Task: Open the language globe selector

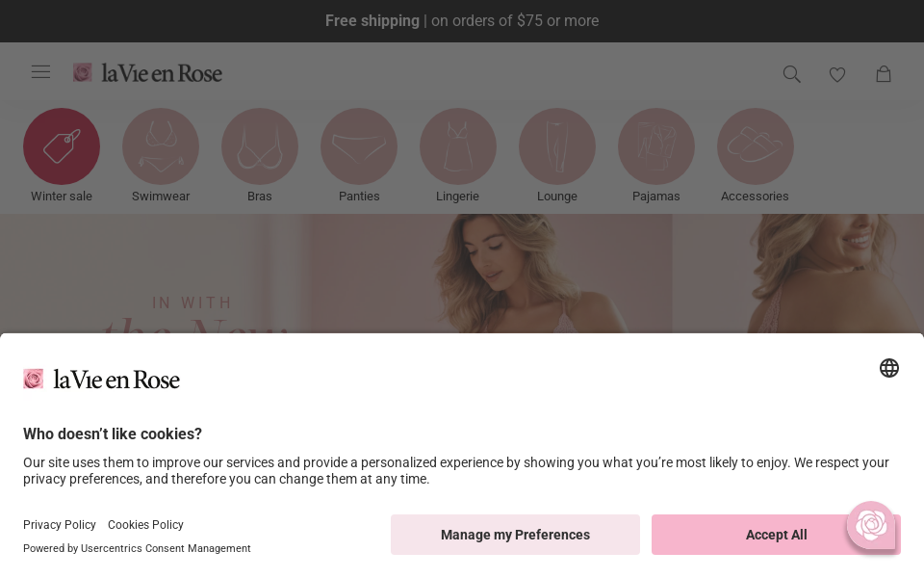Action: (889, 368)
